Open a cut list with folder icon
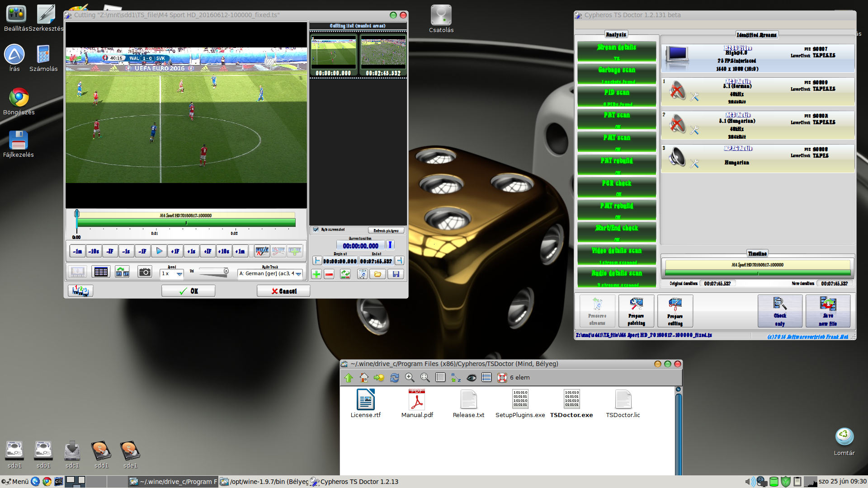This screenshot has width=868, height=488. point(378,274)
